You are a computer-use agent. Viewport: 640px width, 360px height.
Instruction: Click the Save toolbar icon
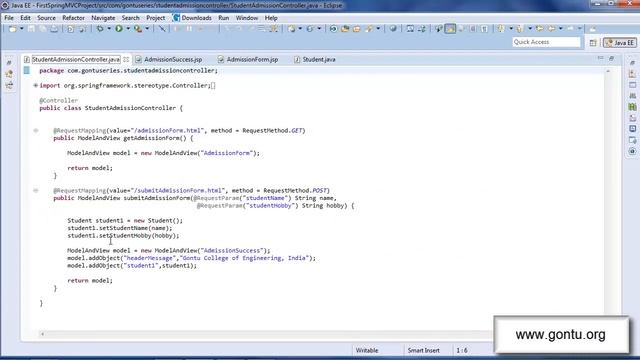pos(31,29)
